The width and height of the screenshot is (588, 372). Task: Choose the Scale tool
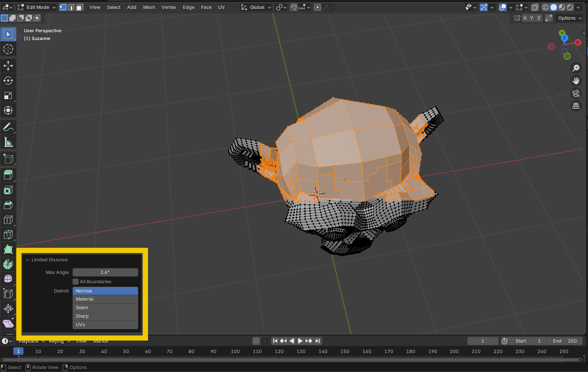8,95
